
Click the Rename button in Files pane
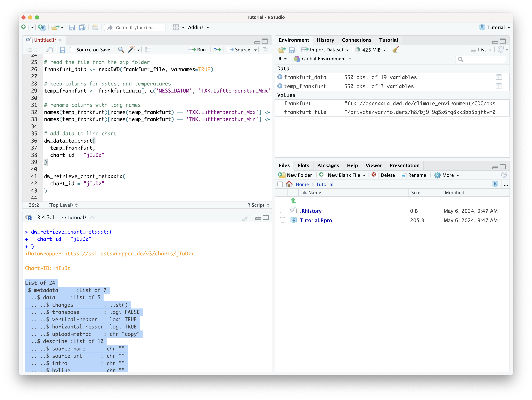(413, 175)
